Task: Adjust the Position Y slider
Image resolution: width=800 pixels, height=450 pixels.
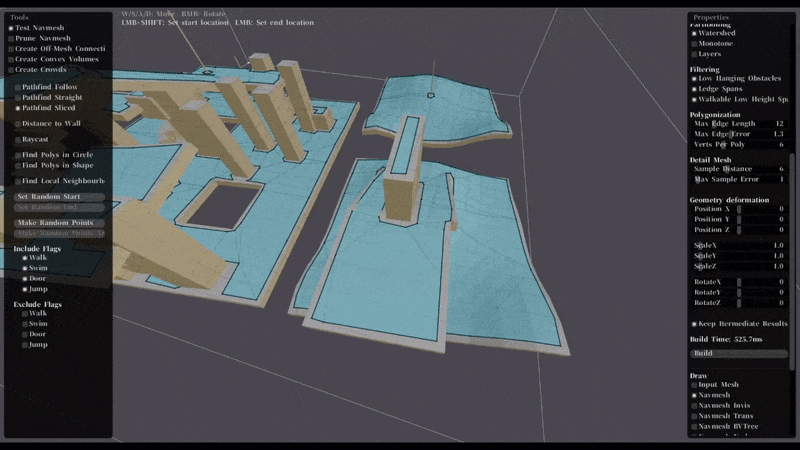Action: click(x=739, y=219)
